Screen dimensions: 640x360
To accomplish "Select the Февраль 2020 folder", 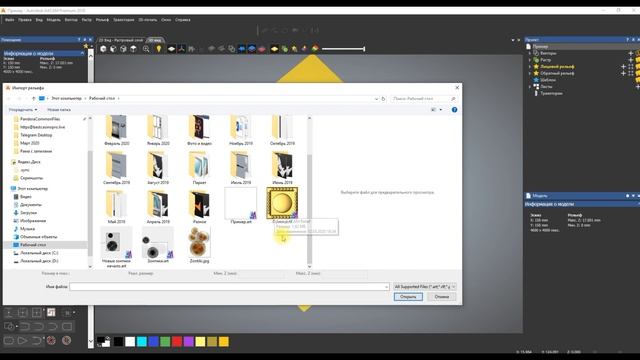I will click(x=117, y=131).
